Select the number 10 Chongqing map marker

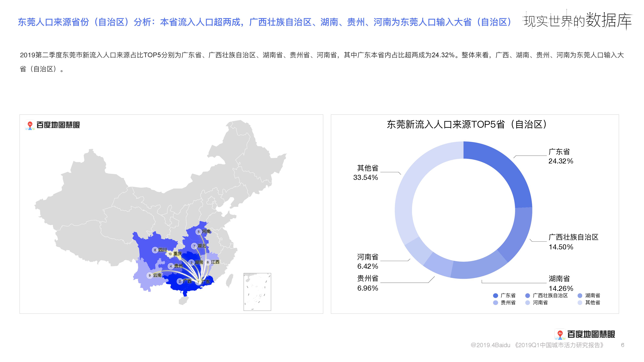pyautogui.click(x=170, y=254)
